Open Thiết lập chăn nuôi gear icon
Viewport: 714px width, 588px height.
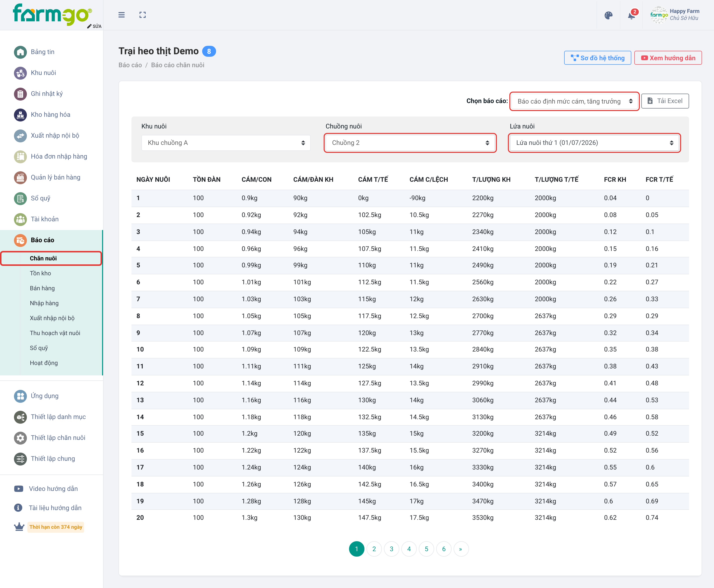coord(20,438)
